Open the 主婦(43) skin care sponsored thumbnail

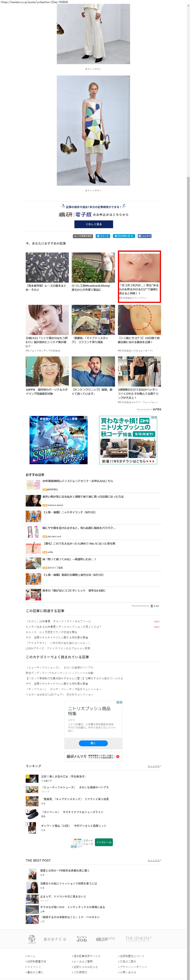(47, 320)
